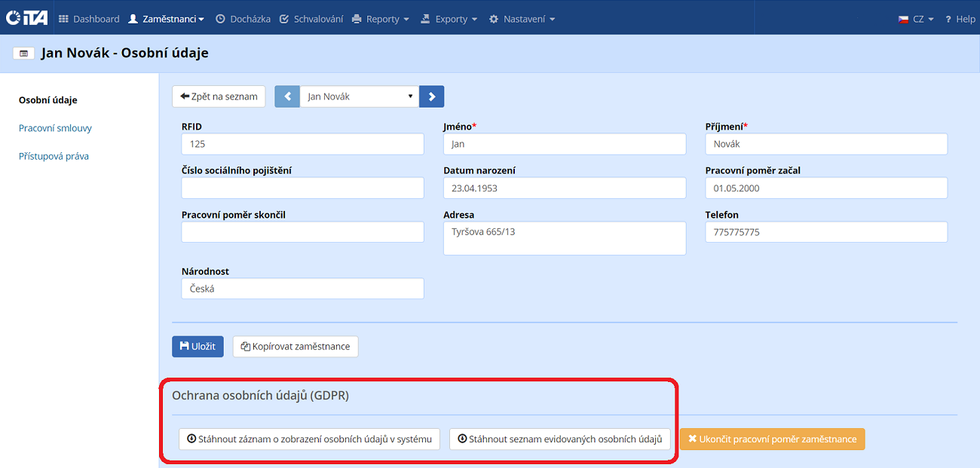Open the Nastavení settings dropdown
Image resolution: width=980 pixels, height=468 pixels.
(x=522, y=19)
